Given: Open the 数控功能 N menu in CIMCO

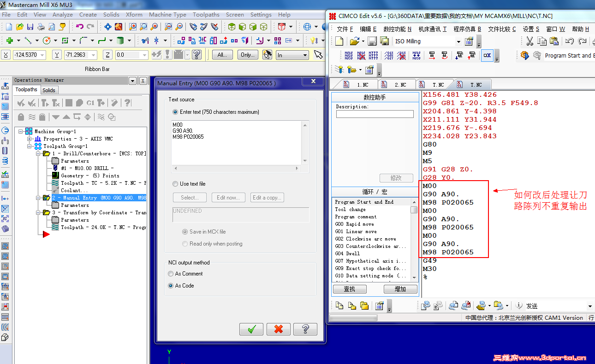Looking at the screenshot, I should pyautogui.click(x=397, y=29).
